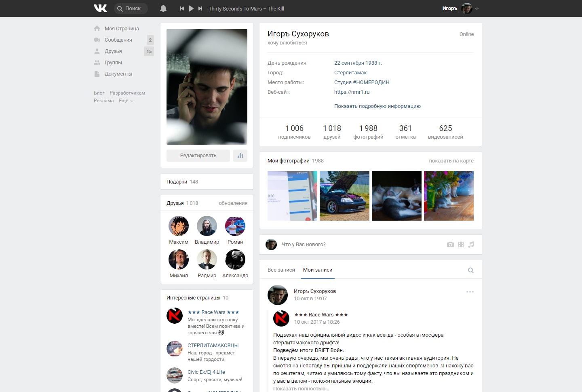Open Сообщения in the sidebar
The image size is (582, 392).
click(118, 40)
